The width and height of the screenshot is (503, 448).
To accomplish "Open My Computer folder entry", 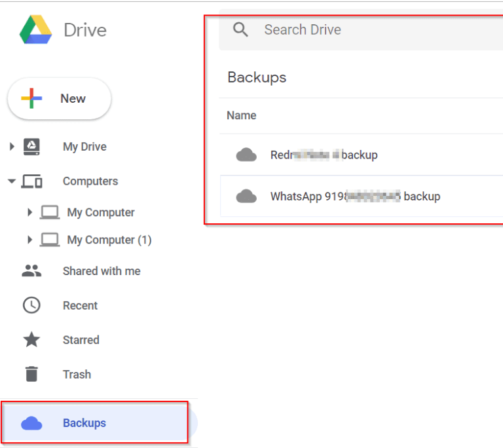I will point(101,212).
